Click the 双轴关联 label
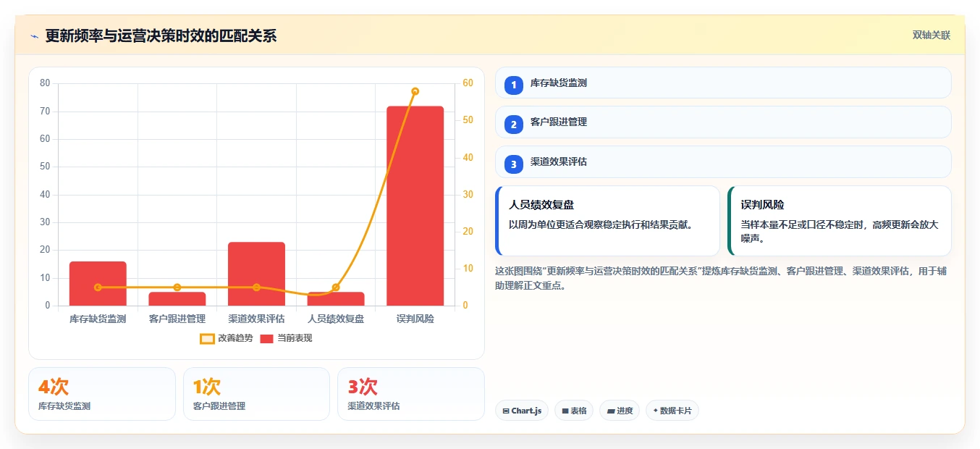The height and width of the screenshot is (449, 980). point(931,35)
